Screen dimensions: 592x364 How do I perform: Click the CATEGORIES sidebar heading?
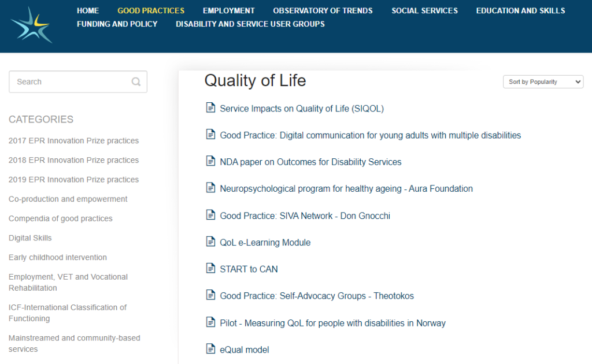41,120
